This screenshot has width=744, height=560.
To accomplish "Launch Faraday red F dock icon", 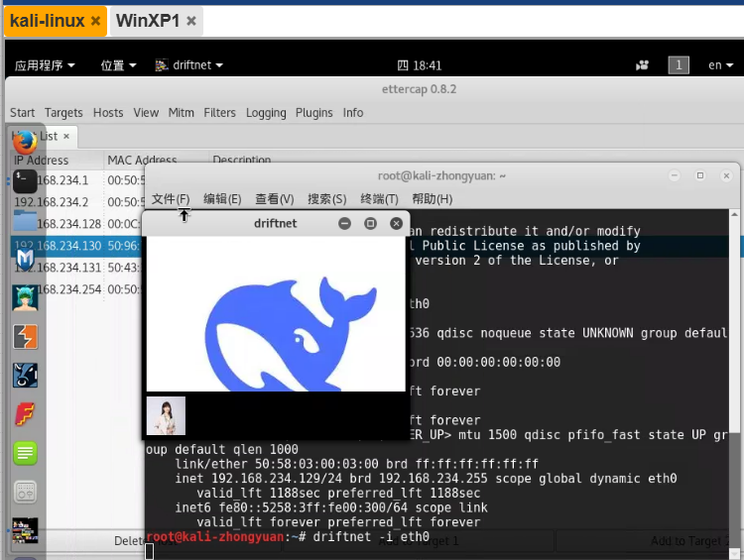I will pos(25,414).
